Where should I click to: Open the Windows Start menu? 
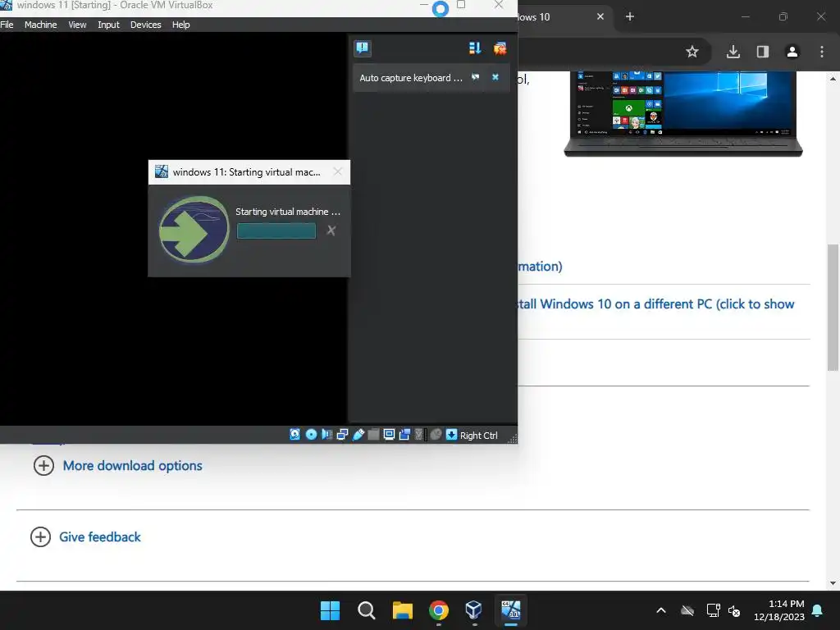pyautogui.click(x=330, y=610)
